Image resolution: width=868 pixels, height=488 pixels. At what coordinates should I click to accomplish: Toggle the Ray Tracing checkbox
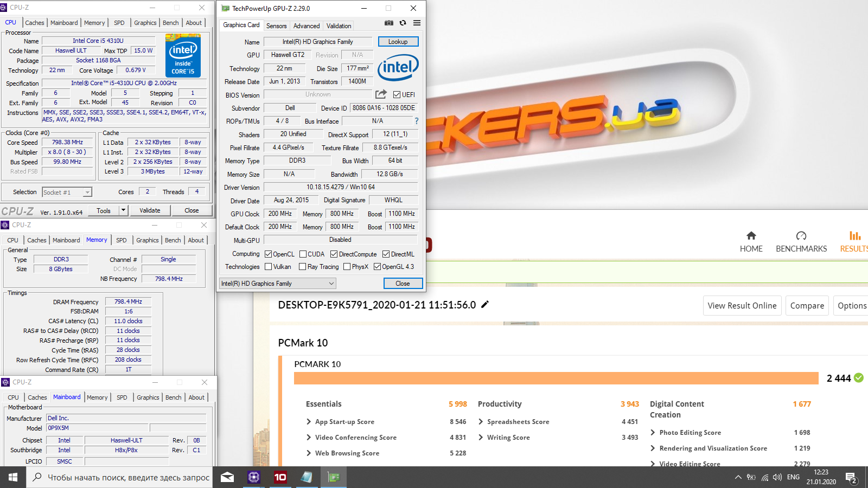303,266
